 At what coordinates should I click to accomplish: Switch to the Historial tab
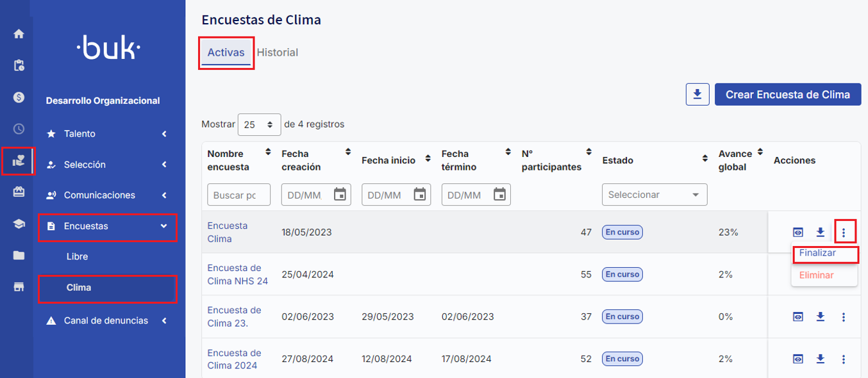(277, 53)
